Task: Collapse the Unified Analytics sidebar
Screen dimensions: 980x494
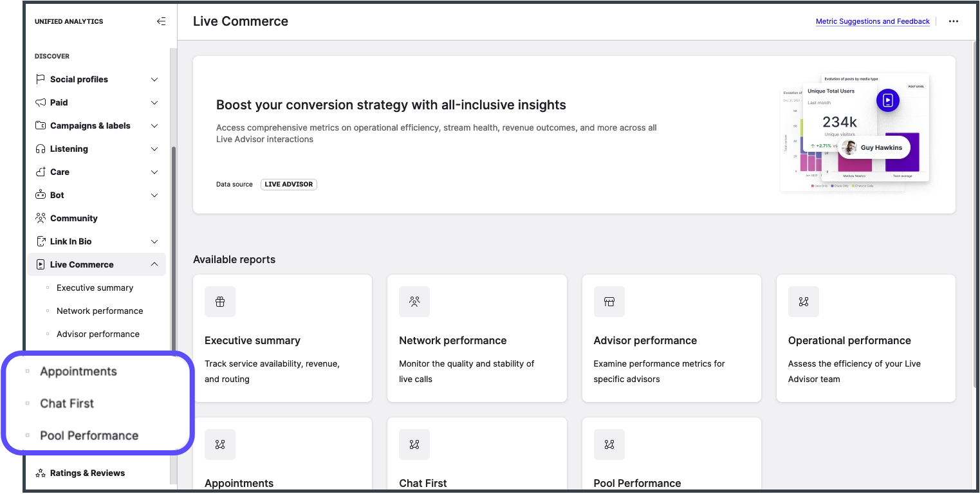Action: (x=161, y=21)
